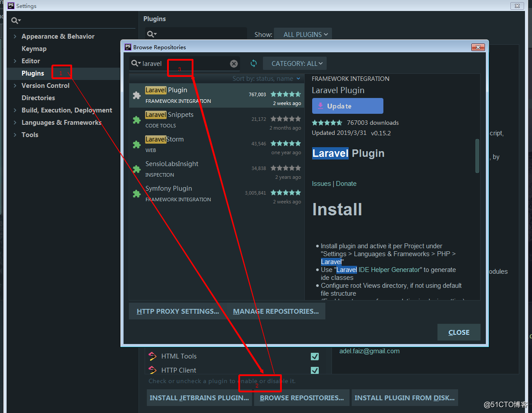Select Keymap in settings tree
This screenshot has width=532, height=413.
[x=34, y=49]
